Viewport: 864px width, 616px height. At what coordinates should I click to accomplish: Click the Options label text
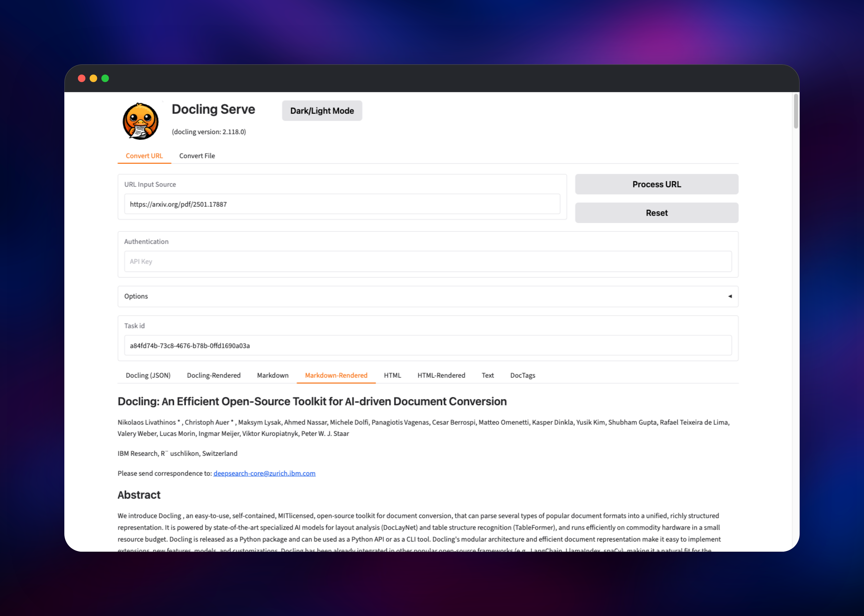point(136,296)
